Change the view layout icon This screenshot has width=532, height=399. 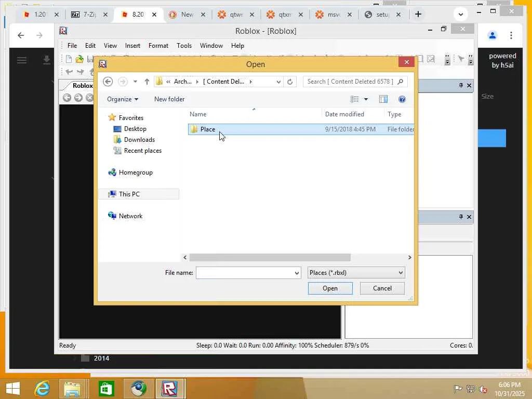tap(354, 99)
